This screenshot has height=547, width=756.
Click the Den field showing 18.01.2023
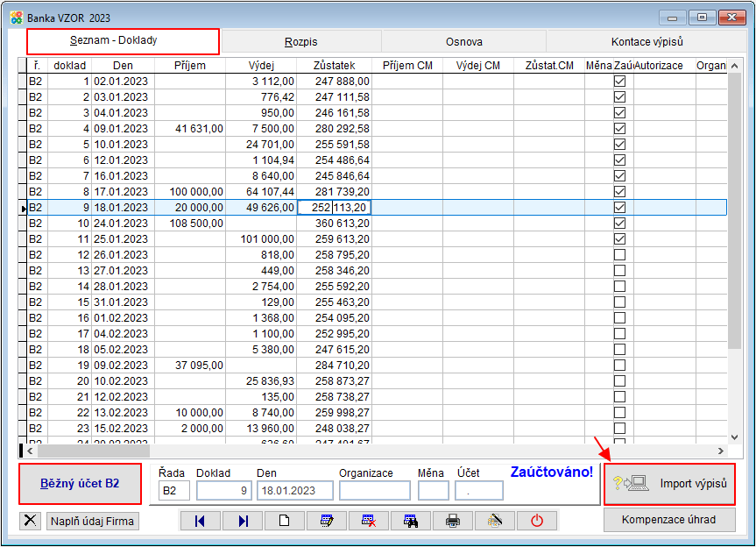pyautogui.click(x=294, y=491)
